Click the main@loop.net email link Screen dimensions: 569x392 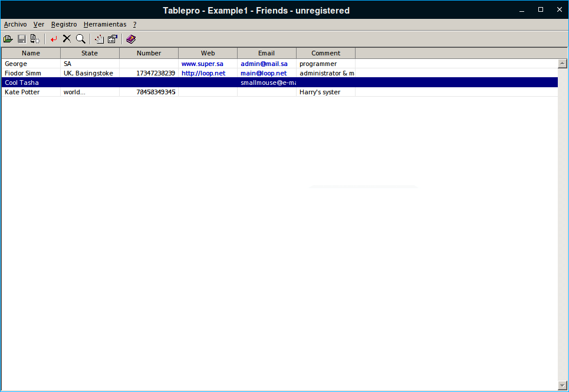point(264,73)
